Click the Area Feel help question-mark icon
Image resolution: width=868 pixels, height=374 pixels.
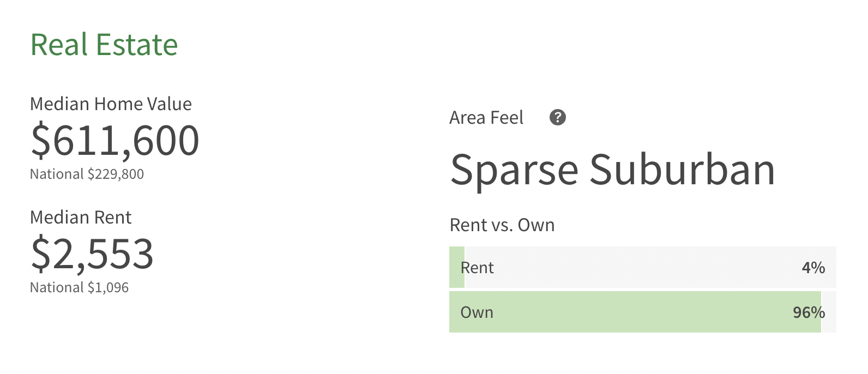557,117
